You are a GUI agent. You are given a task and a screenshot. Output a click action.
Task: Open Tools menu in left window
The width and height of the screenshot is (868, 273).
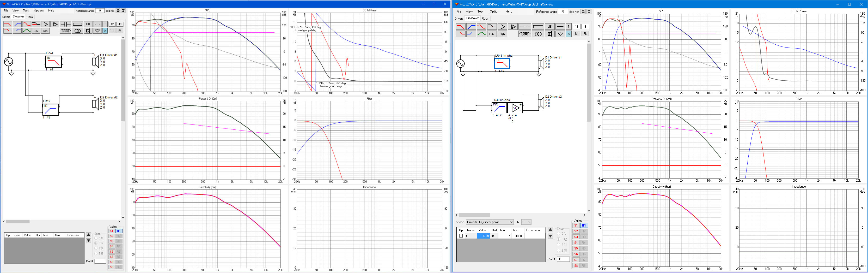point(26,10)
